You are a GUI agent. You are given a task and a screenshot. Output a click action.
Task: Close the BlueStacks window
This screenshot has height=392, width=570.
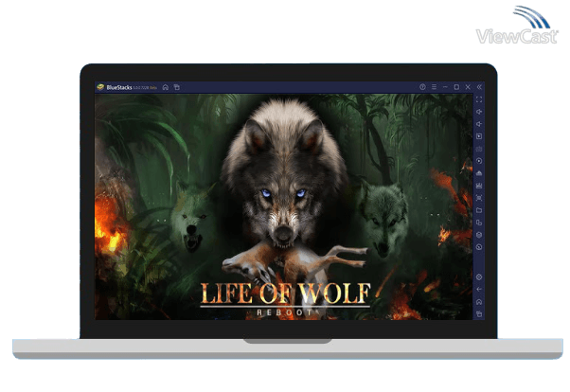468,87
